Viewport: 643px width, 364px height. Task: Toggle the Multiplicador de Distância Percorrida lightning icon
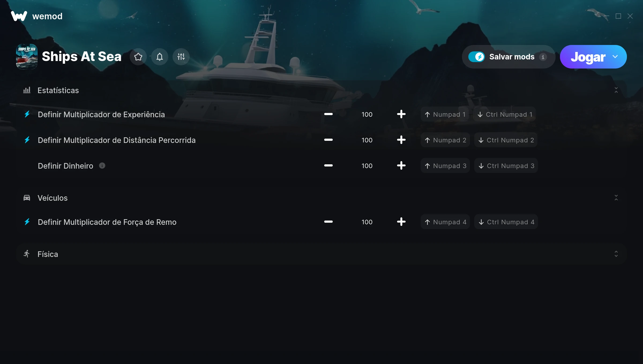click(27, 140)
